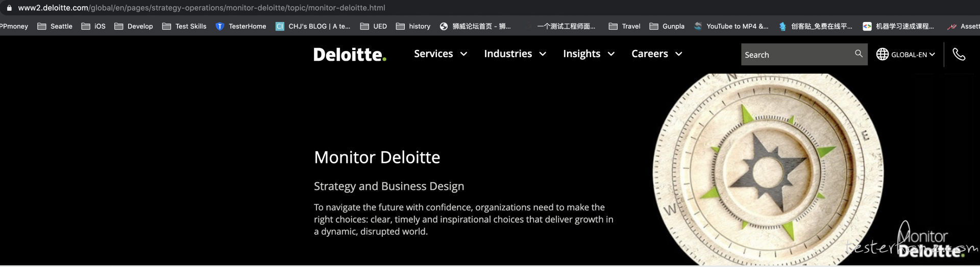Click the compass hero image
The height and width of the screenshot is (267, 980).
(x=768, y=168)
